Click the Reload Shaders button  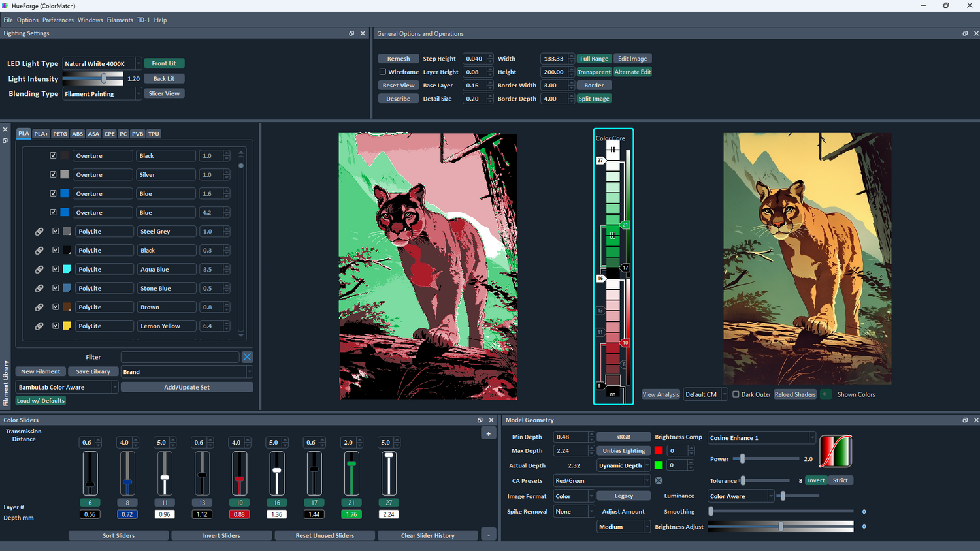[x=794, y=394]
